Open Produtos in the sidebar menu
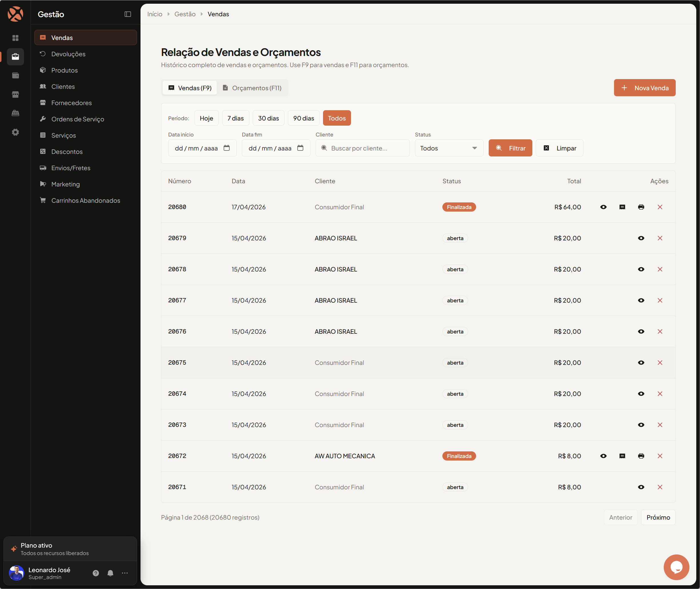Viewport: 700px width, 589px height. [65, 71]
